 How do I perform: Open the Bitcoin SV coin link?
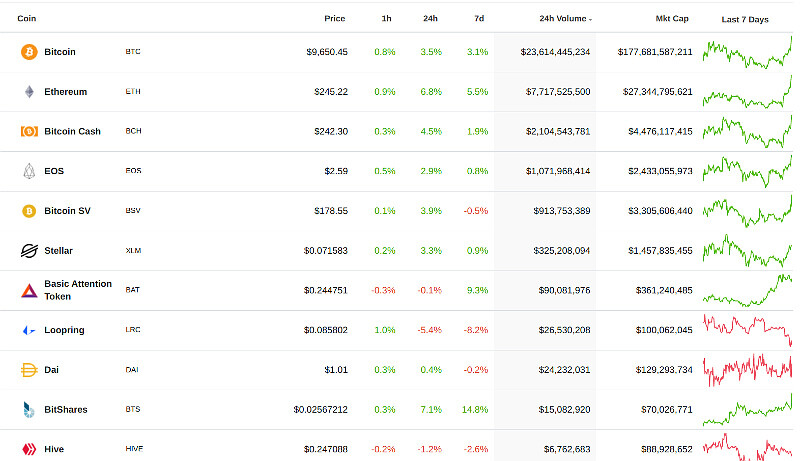[67, 211]
